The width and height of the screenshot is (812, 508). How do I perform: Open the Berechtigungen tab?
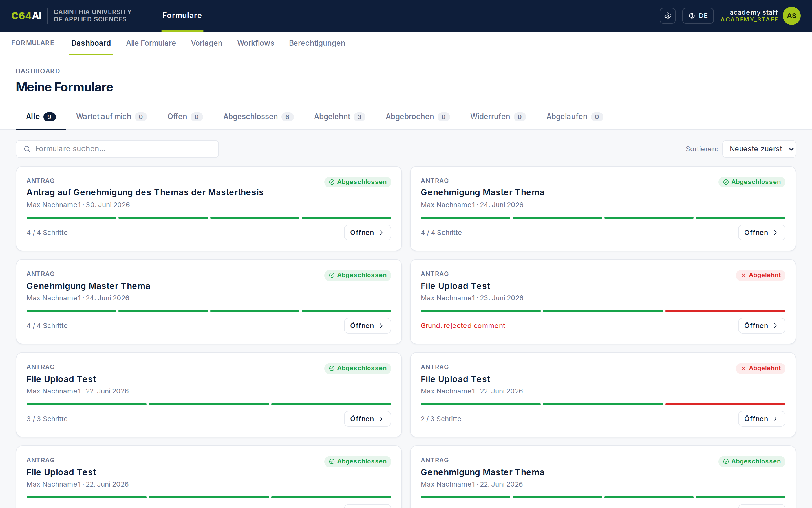[317, 43]
